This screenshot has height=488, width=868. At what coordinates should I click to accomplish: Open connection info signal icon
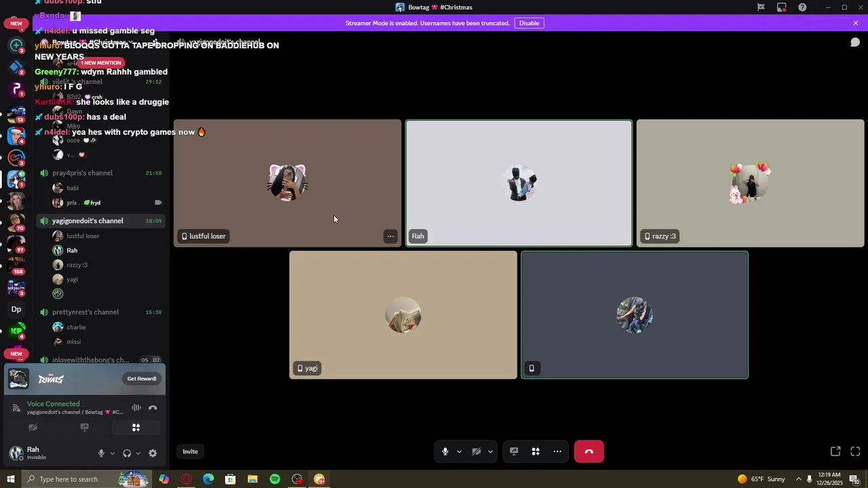tap(16, 408)
